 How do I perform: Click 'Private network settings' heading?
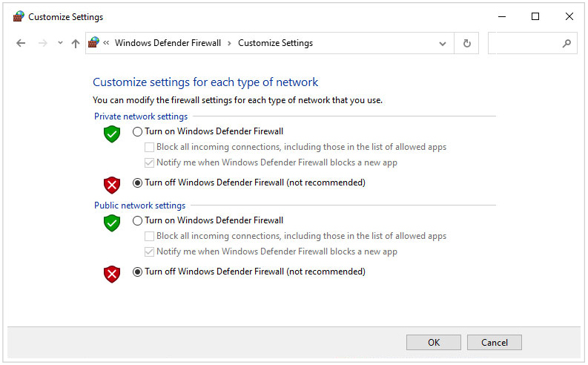pyautogui.click(x=141, y=116)
